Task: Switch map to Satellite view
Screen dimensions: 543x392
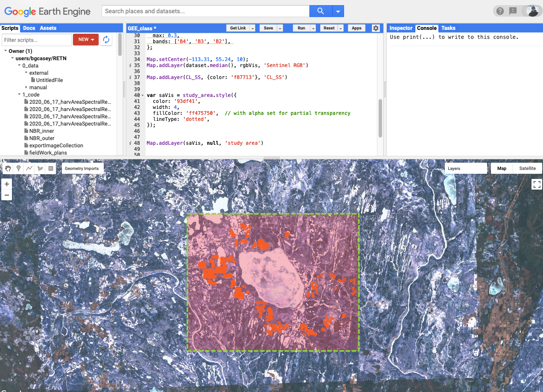Action: pyautogui.click(x=527, y=169)
